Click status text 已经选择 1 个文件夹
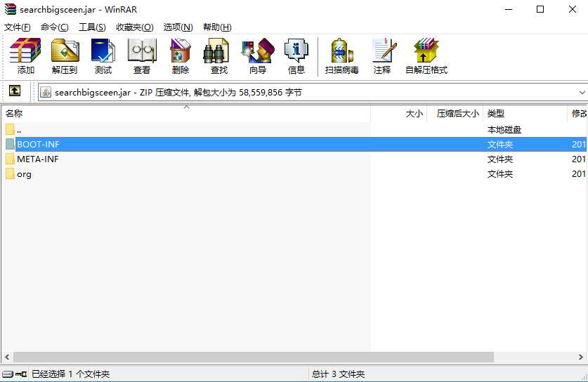Viewport: 588px width, 382px height. (x=70, y=374)
